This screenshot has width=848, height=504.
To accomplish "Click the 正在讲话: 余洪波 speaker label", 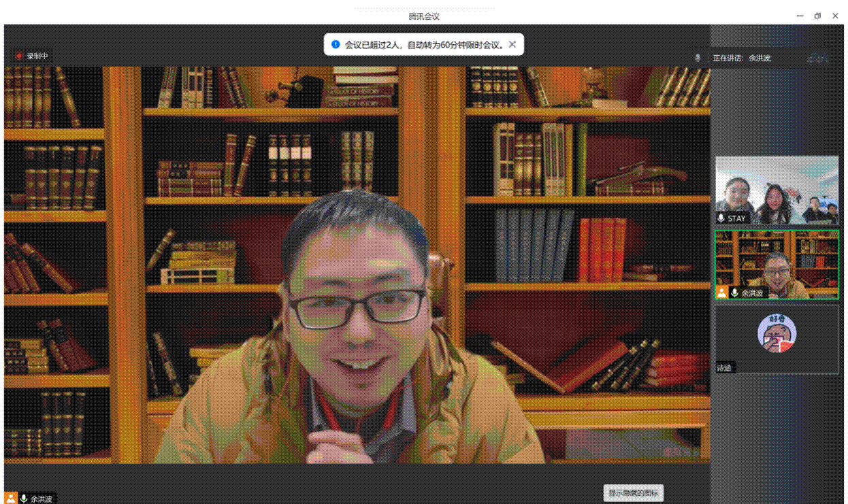I will (742, 58).
